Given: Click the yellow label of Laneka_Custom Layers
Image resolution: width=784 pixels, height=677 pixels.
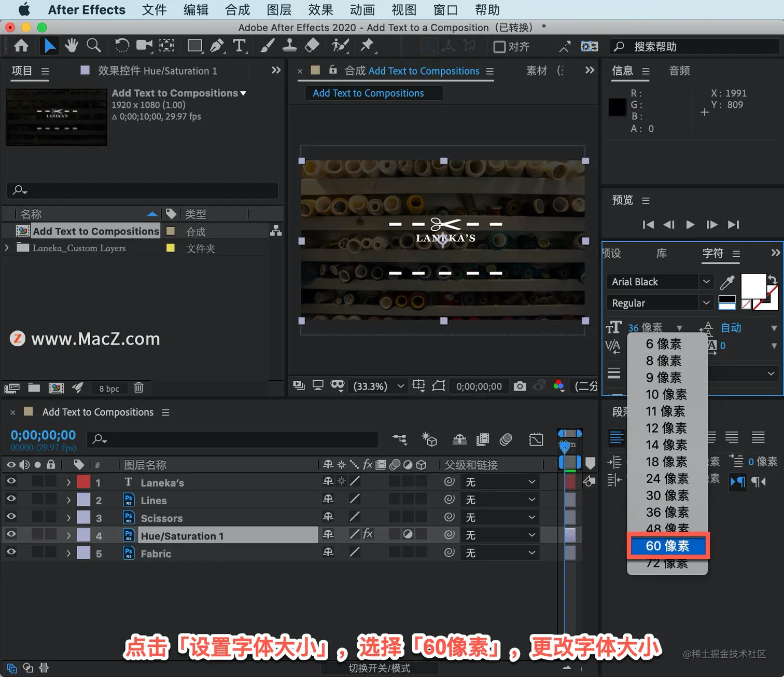Looking at the screenshot, I should click(x=170, y=247).
